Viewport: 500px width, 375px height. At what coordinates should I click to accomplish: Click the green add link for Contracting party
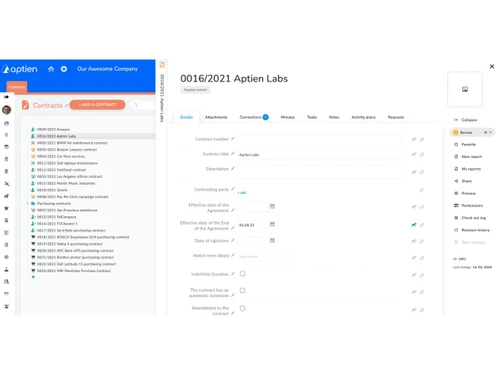tap(242, 193)
